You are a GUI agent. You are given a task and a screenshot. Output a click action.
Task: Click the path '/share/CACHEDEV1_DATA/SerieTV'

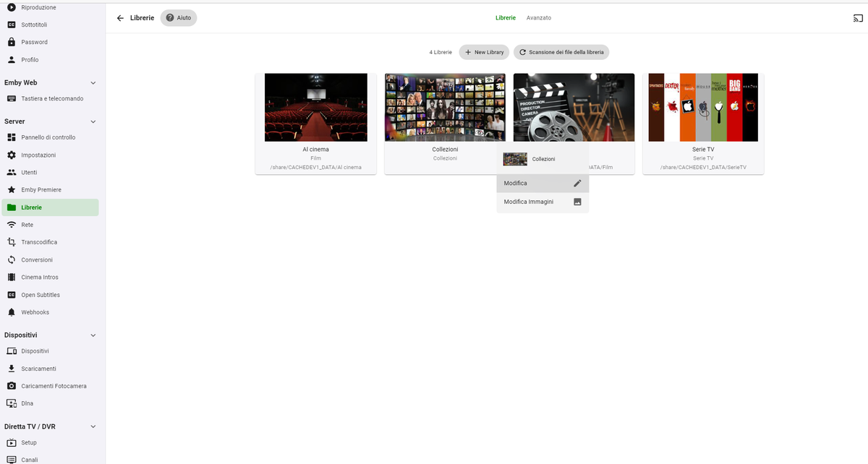pos(703,167)
